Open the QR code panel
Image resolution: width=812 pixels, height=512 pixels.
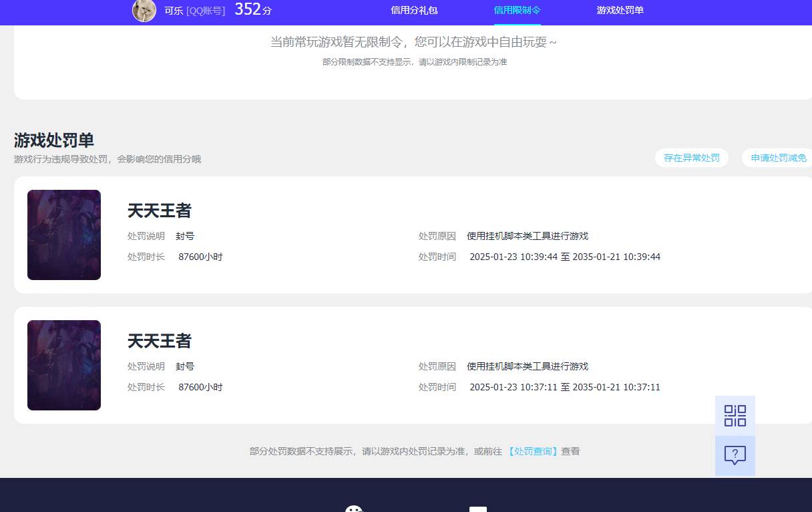pos(735,414)
